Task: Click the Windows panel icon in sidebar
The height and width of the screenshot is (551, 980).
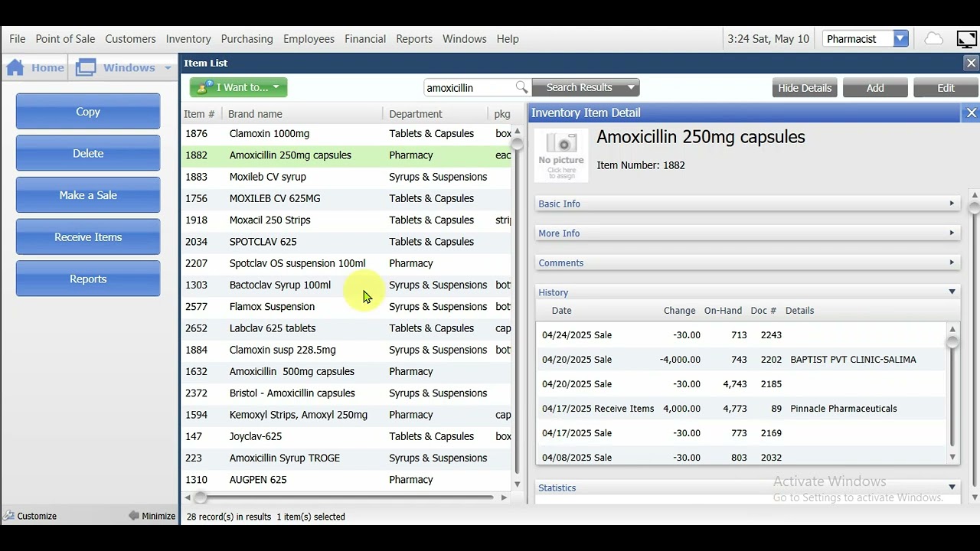Action: point(86,67)
